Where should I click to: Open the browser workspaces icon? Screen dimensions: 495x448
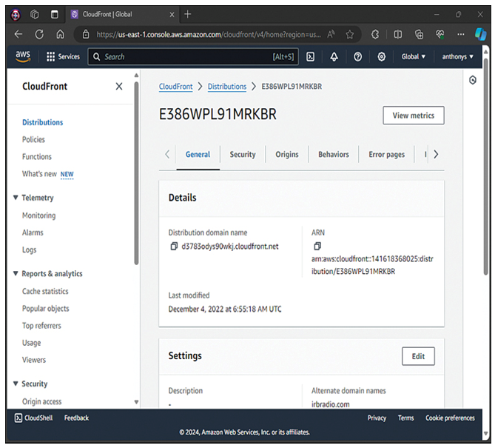point(35,15)
